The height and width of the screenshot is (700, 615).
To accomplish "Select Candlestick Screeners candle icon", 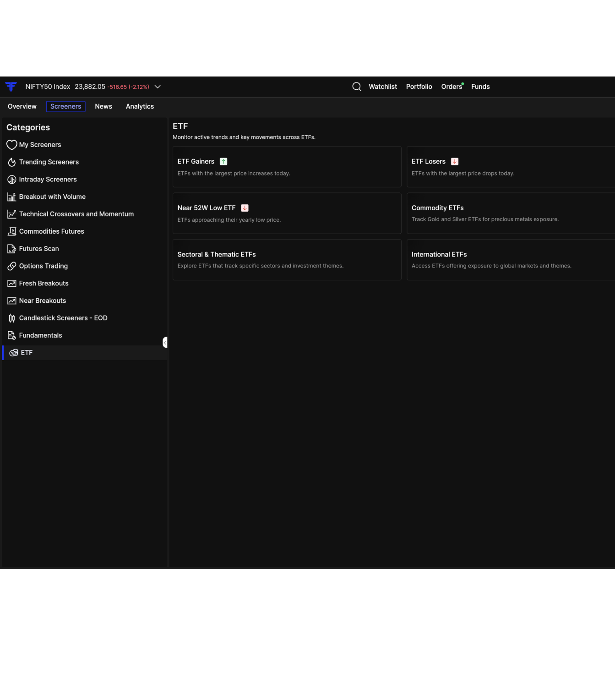I will (12, 318).
